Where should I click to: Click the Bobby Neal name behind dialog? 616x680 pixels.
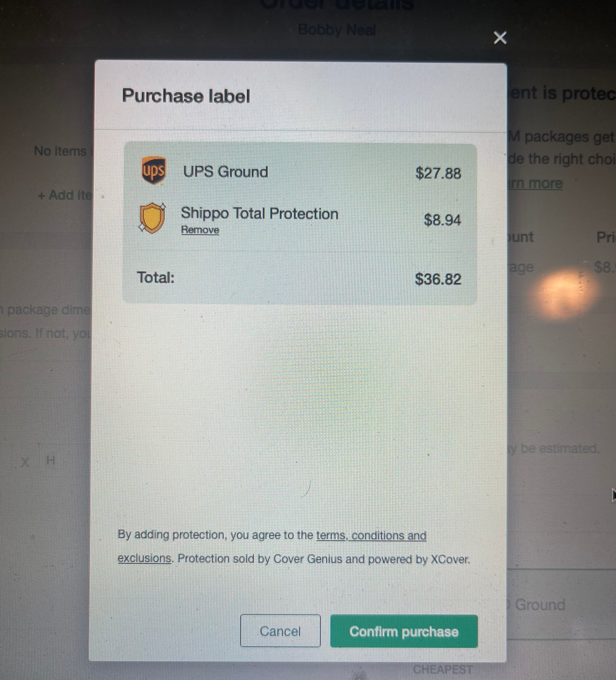(337, 30)
